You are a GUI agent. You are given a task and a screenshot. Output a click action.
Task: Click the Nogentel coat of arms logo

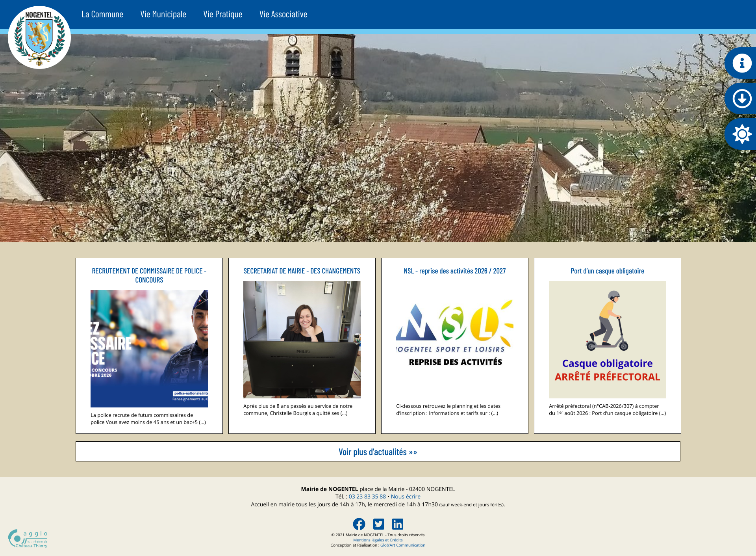[x=39, y=37]
